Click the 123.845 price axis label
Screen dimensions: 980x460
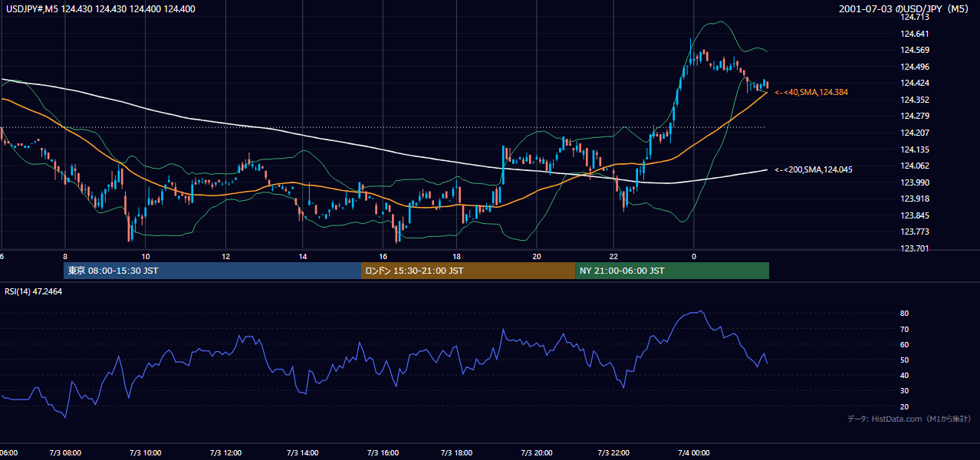click(x=915, y=215)
